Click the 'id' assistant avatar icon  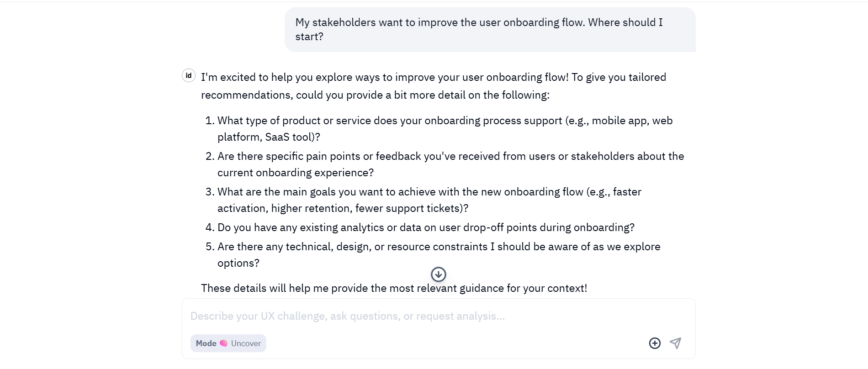tap(189, 75)
